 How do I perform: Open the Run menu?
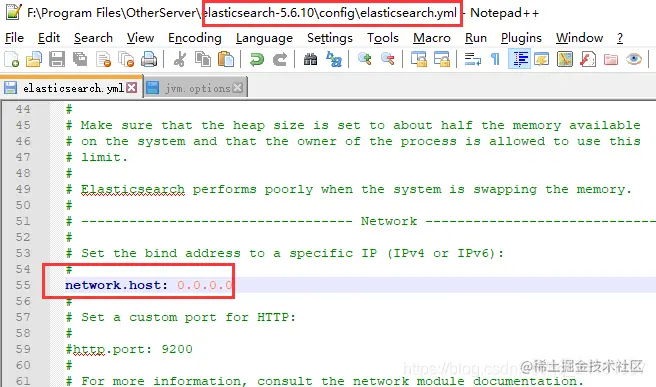pyautogui.click(x=476, y=38)
